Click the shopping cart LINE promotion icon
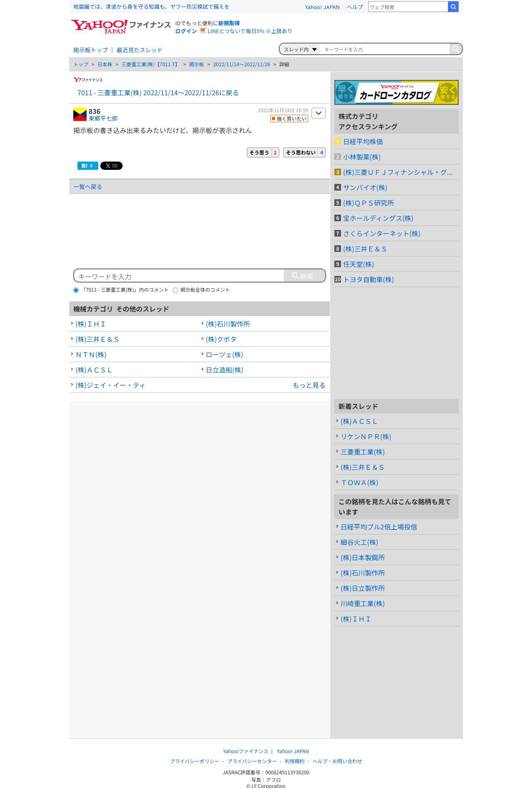532x788 pixels. coord(203,31)
